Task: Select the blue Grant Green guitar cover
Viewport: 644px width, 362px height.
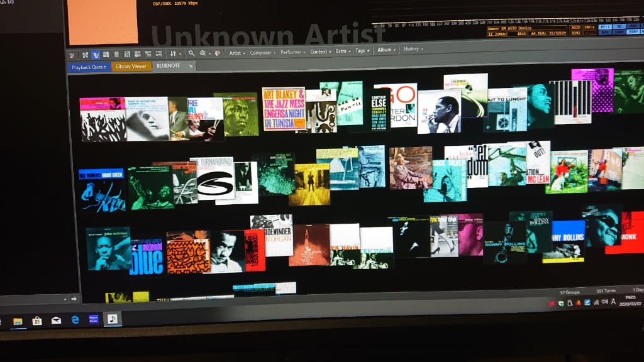Action: pyautogui.click(x=102, y=190)
